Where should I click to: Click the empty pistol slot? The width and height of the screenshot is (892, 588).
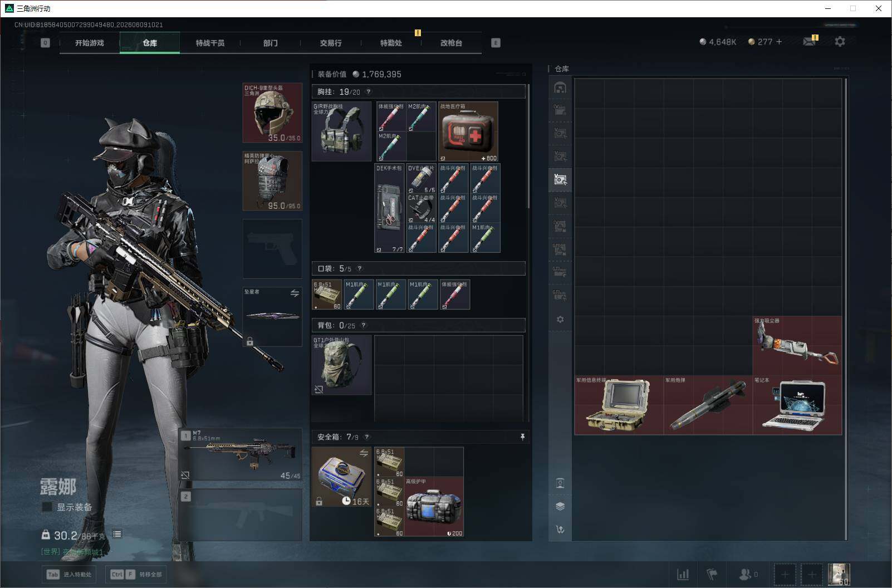pyautogui.click(x=272, y=249)
